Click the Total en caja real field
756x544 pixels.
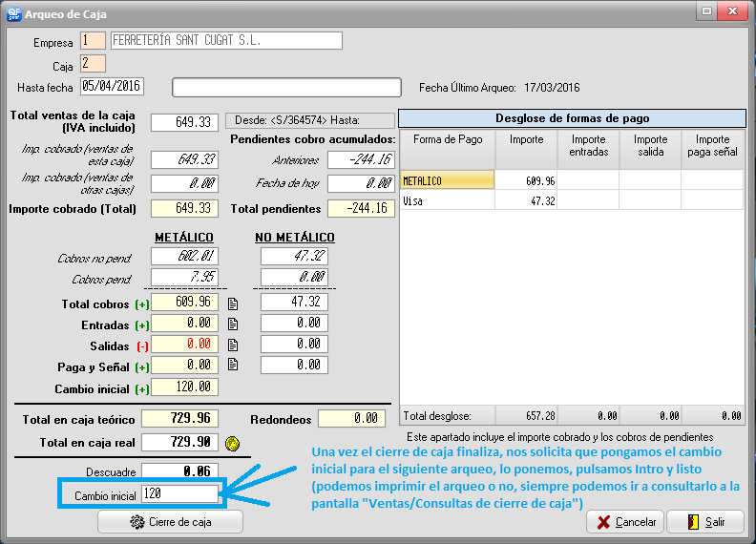pyautogui.click(x=179, y=442)
